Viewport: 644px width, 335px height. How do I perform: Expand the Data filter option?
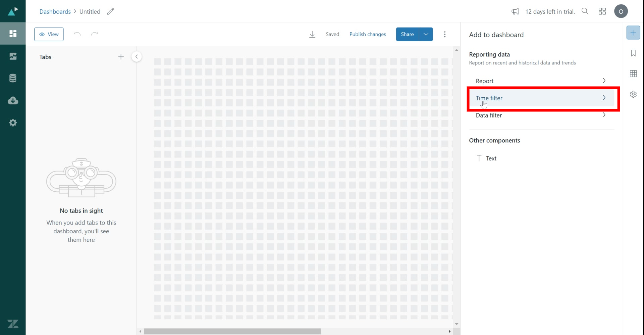(x=541, y=115)
